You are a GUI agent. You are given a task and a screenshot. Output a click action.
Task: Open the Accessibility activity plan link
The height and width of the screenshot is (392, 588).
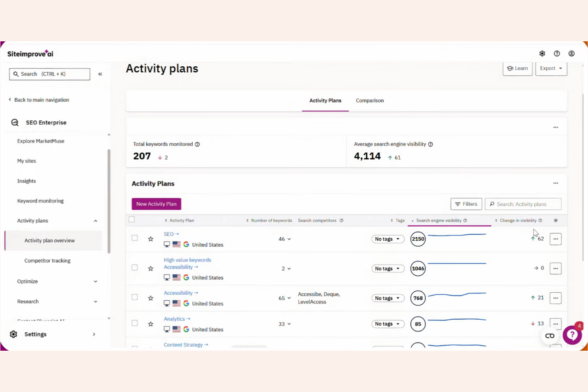pos(181,293)
